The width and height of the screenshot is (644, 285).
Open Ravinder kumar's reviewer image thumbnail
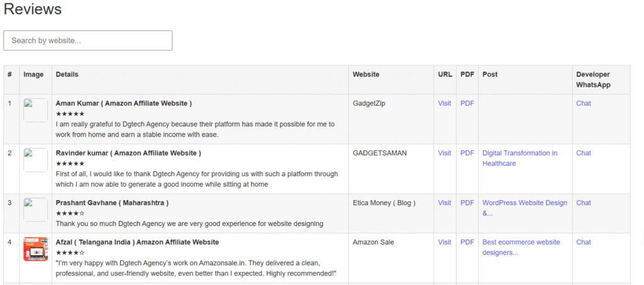click(35, 160)
